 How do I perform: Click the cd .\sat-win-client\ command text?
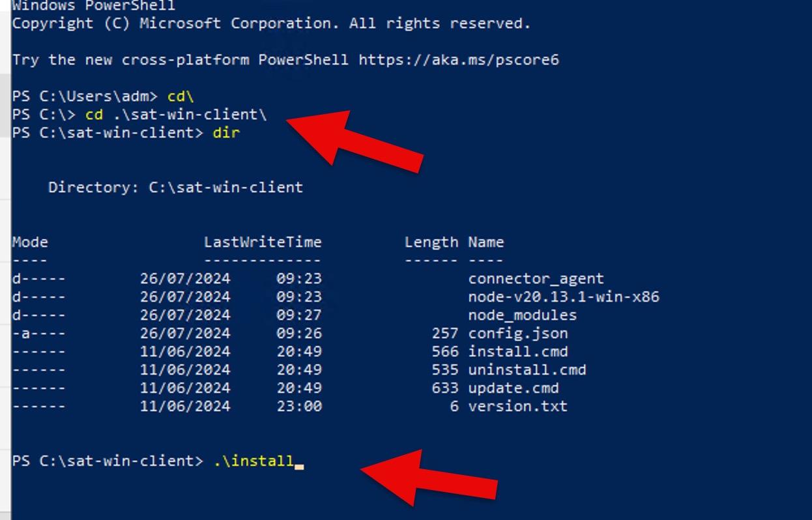pyautogui.click(x=176, y=115)
